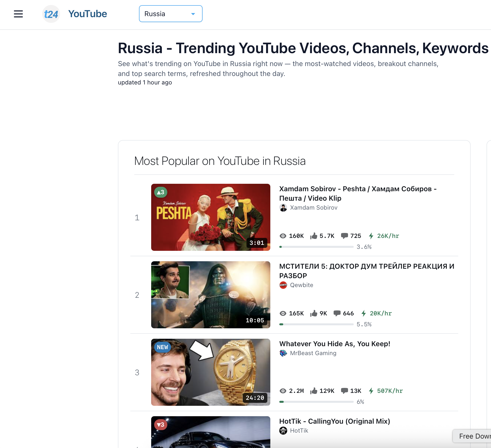Screen dimensions: 491x448
Task: Go to the YouTube section title link
Action: coord(88,14)
